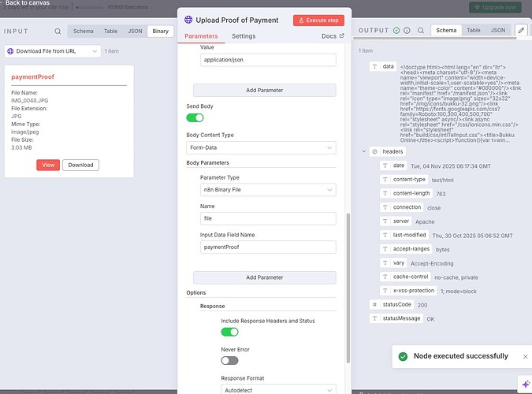Click the text type icon beside data field
Screen dimensions: 532x394
click(374, 66)
